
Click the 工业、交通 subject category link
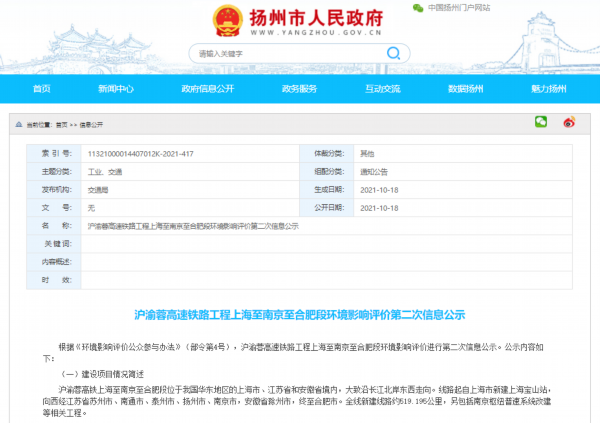pyautogui.click(x=106, y=171)
